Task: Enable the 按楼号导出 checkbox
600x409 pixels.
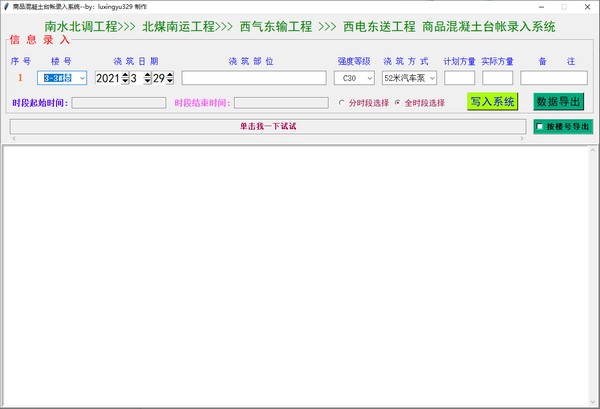Action: coord(541,127)
